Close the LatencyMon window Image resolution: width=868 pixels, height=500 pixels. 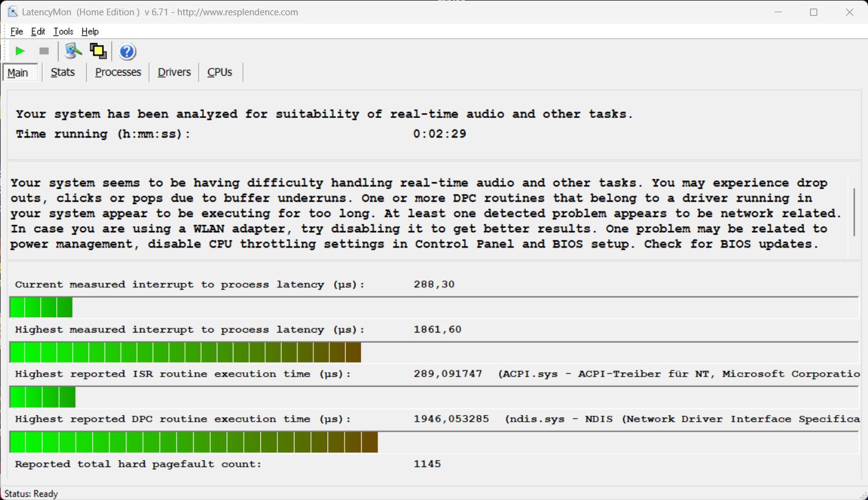pos(850,12)
